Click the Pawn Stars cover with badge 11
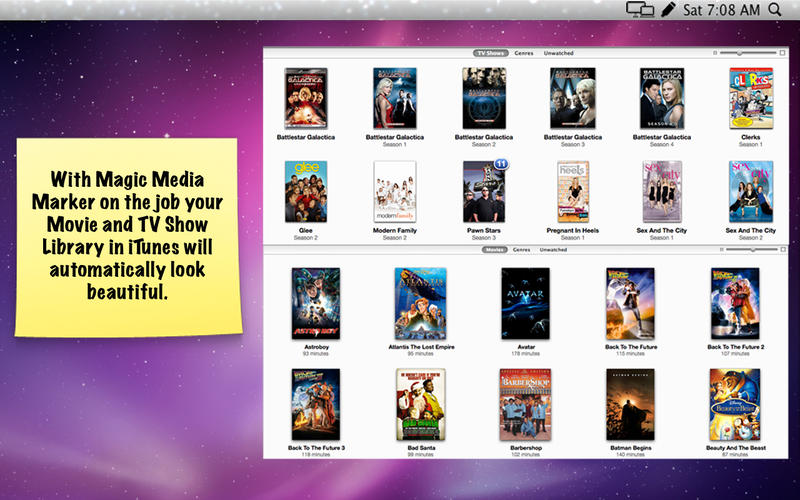Viewport: 800px width, 500px height. (x=483, y=191)
